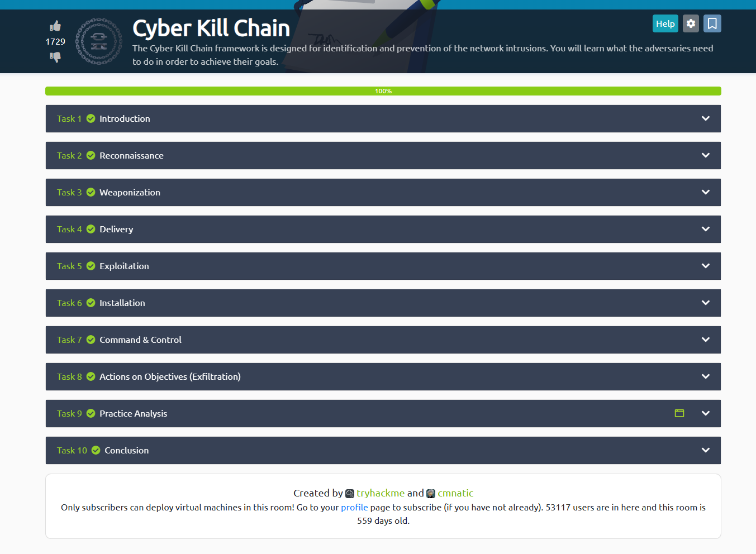Open the Introduction task title
Image resolution: width=756 pixels, height=554 pixels.
[x=125, y=118]
